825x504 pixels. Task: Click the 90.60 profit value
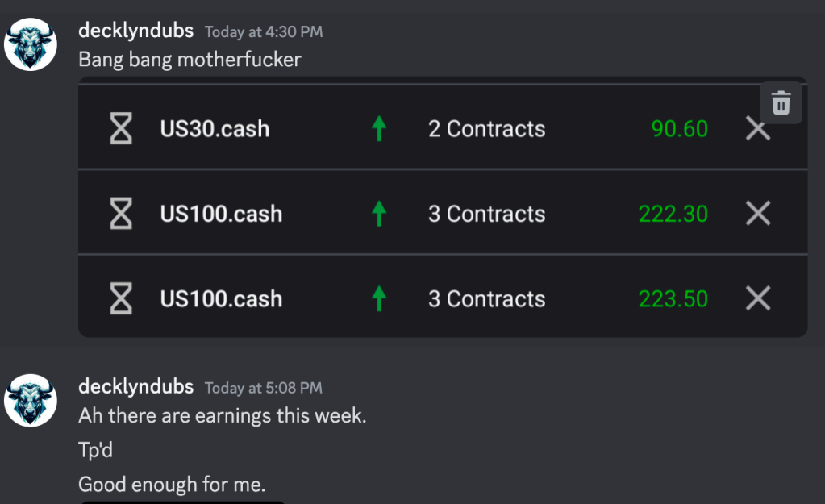(679, 129)
